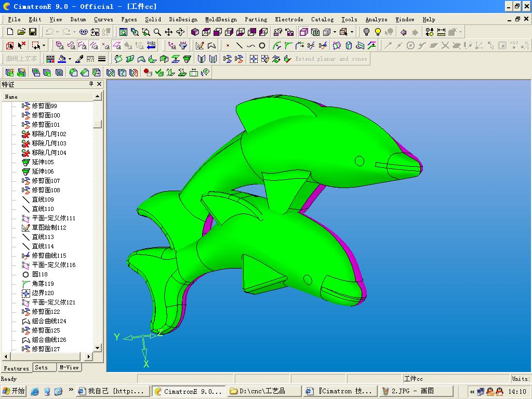Select the magnifying glass zoom tool

pos(157,32)
